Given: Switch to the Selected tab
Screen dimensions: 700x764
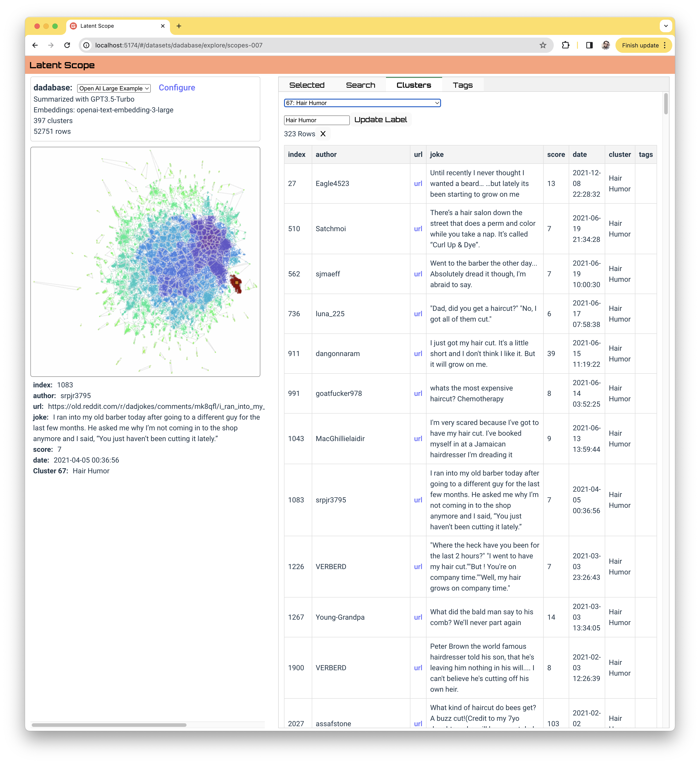Looking at the screenshot, I should [307, 85].
